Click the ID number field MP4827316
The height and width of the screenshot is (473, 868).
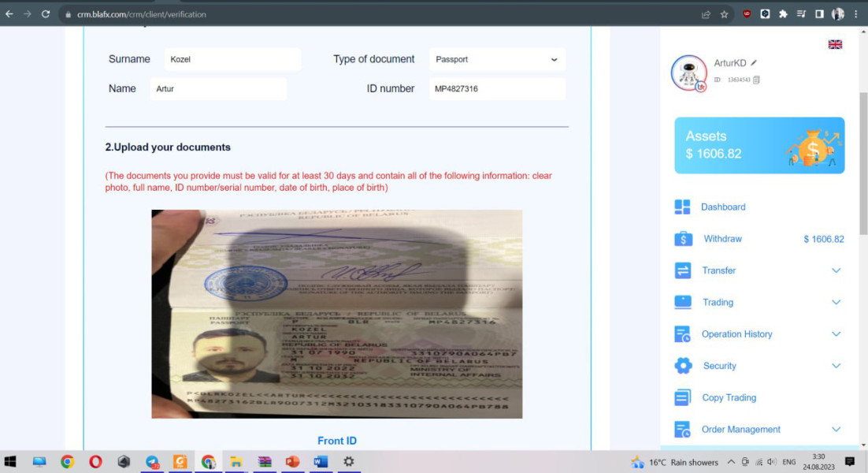[497, 88]
